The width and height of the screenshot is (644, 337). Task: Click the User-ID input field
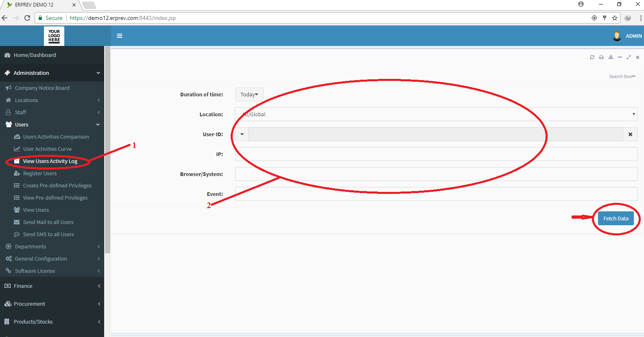pyautogui.click(x=436, y=134)
